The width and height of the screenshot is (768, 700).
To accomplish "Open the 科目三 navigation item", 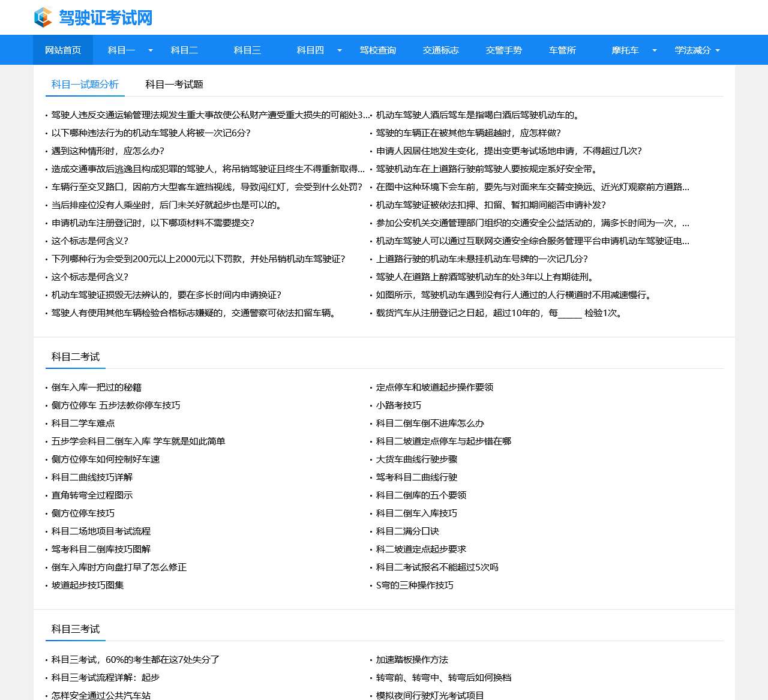I will pos(247,50).
